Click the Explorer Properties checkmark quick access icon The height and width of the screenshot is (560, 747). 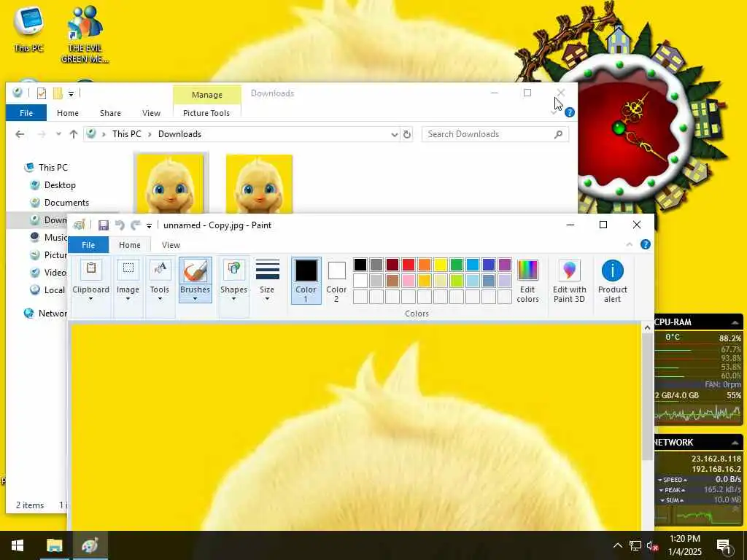(42, 93)
